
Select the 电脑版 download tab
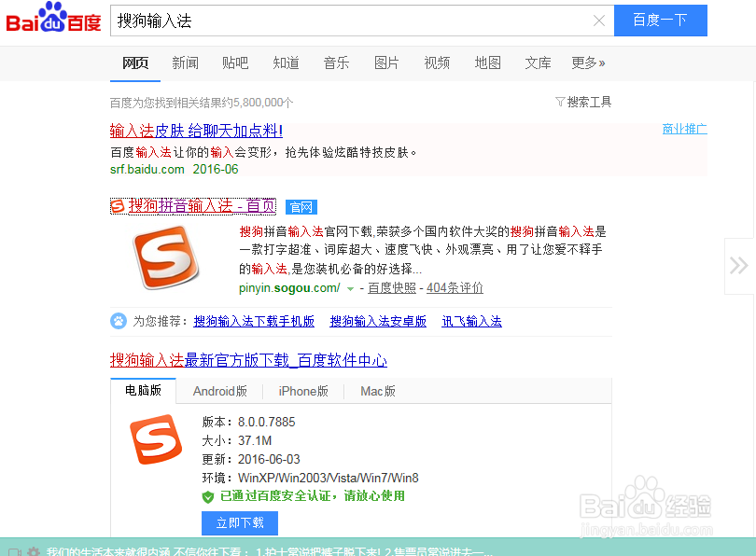[x=143, y=390]
